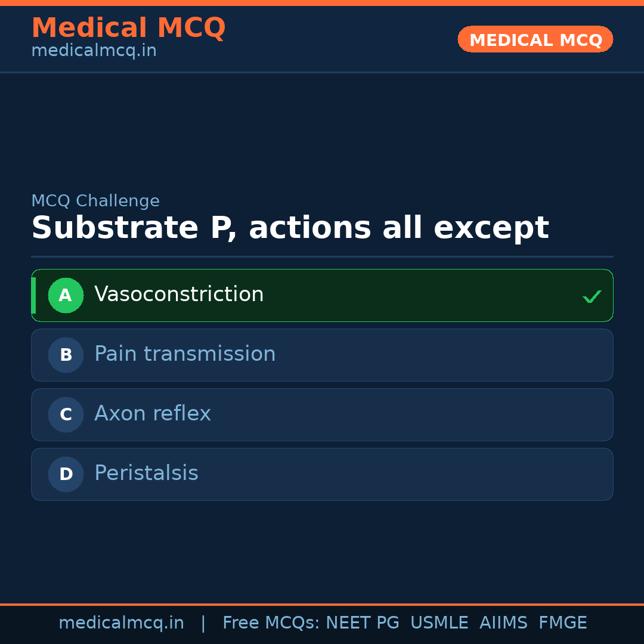Select the B option circle

pyautogui.click(x=66, y=355)
